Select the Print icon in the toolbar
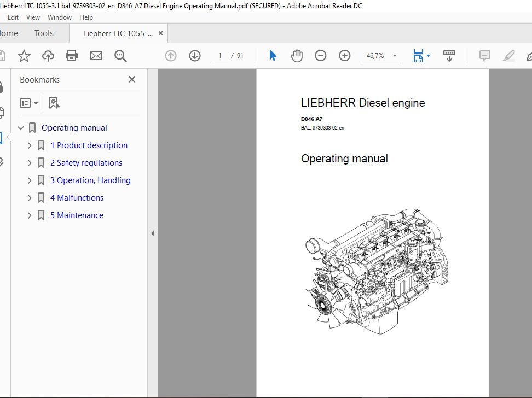Screen dimensions: 532x398 point(72,55)
